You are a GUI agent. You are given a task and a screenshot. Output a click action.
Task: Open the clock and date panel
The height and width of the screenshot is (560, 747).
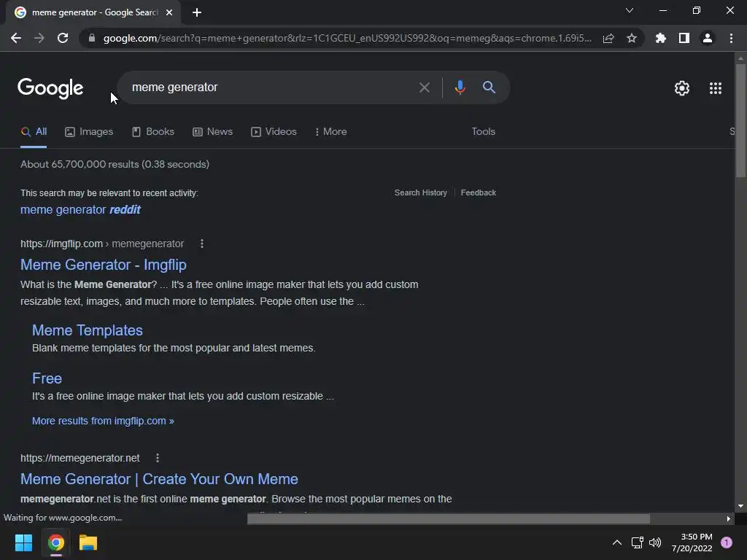click(692, 542)
